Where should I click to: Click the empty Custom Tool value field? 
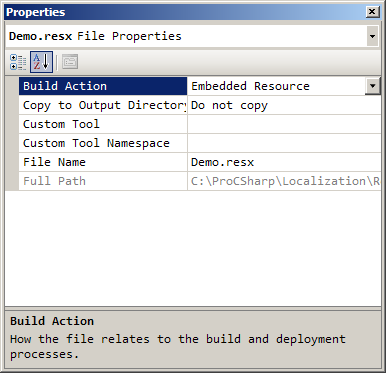284,124
